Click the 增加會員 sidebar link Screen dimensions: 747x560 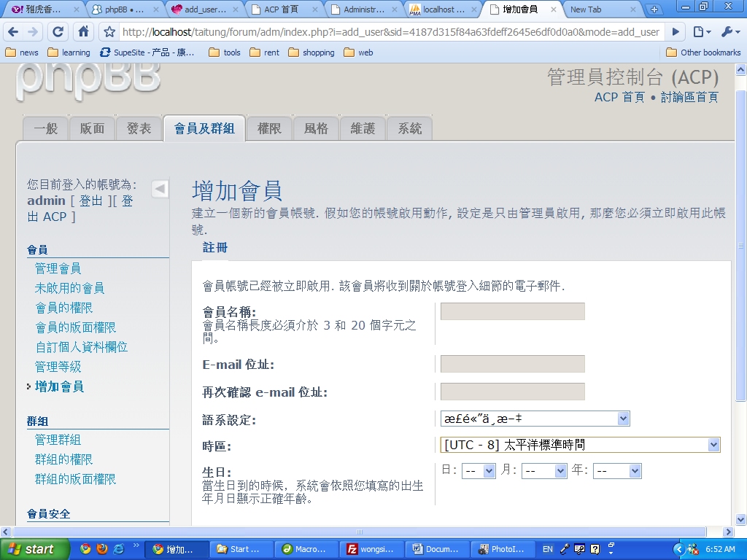60,386
